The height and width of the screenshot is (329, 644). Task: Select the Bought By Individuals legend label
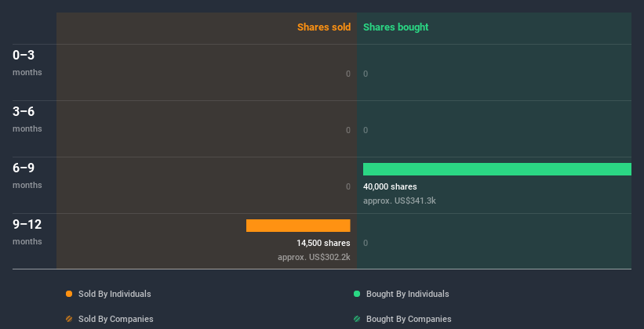pos(407,294)
